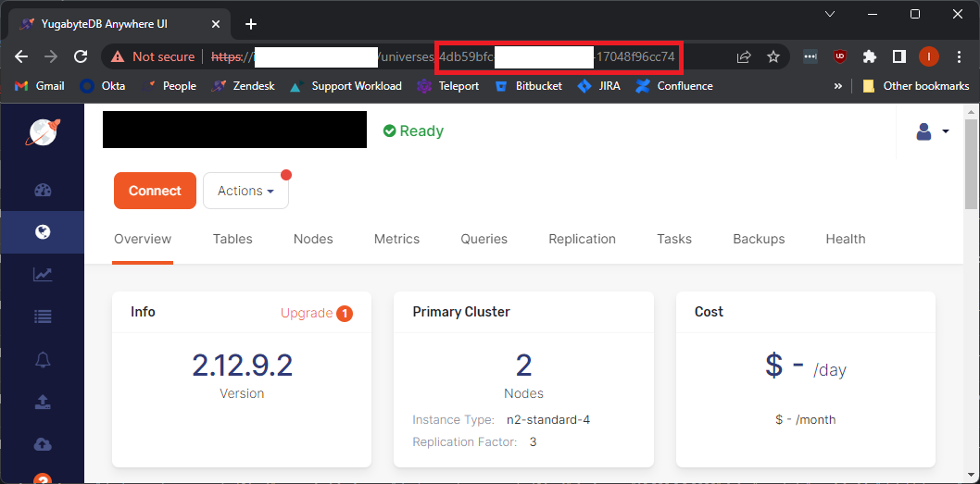Open the Actions dropdown

tap(245, 191)
